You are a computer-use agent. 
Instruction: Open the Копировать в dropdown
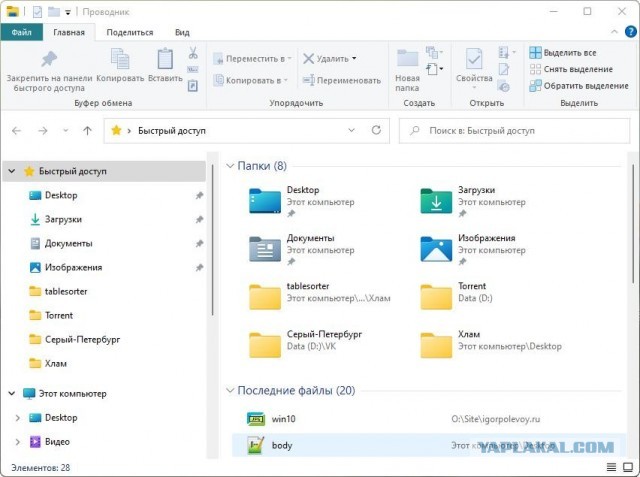251,80
